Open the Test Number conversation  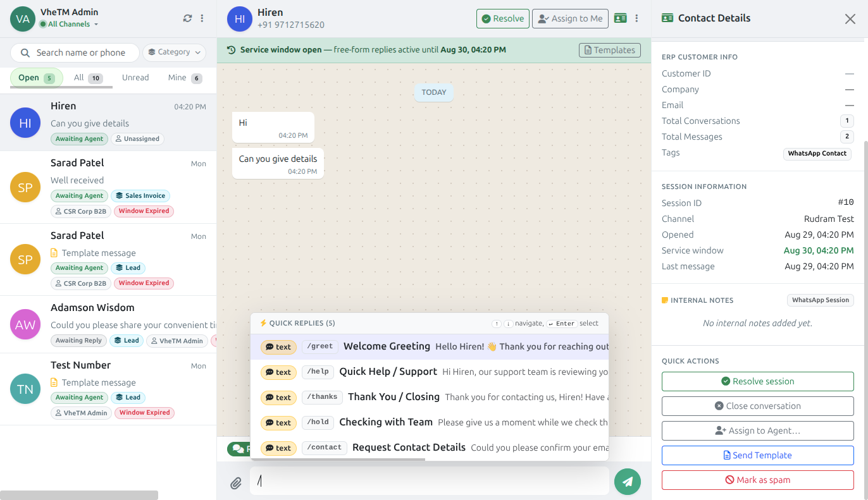tap(108, 389)
